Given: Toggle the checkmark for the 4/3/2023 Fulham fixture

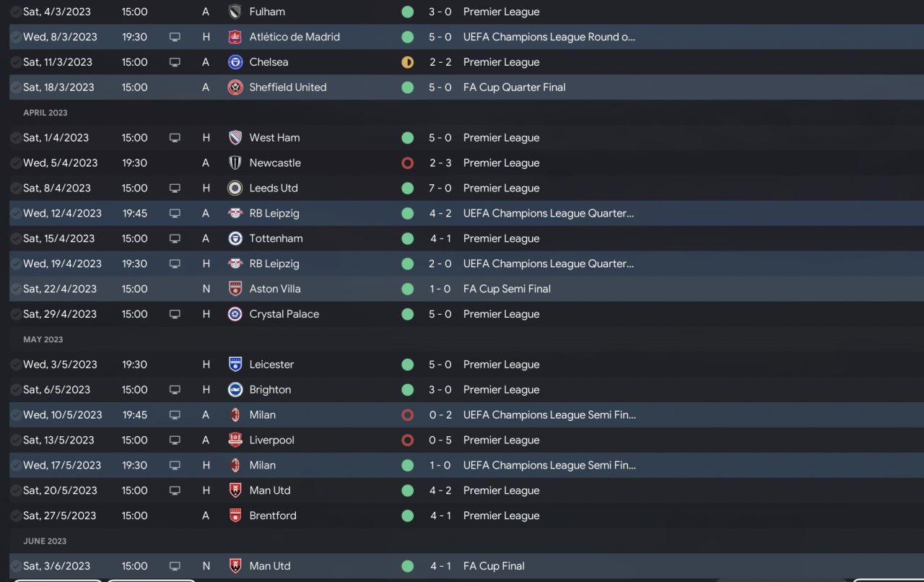Looking at the screenshot, I should pos(16,12).
